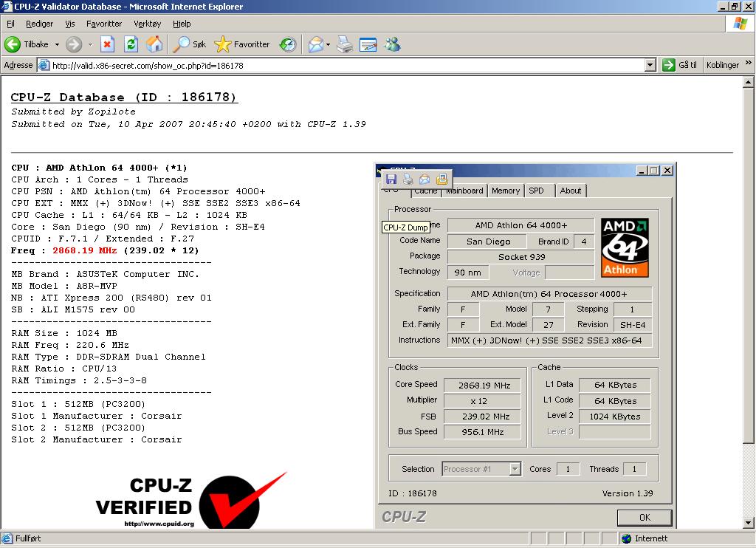Click the Bus Speed 956.1 MHz field
The image size is (756, 548).
coord(483,432)
